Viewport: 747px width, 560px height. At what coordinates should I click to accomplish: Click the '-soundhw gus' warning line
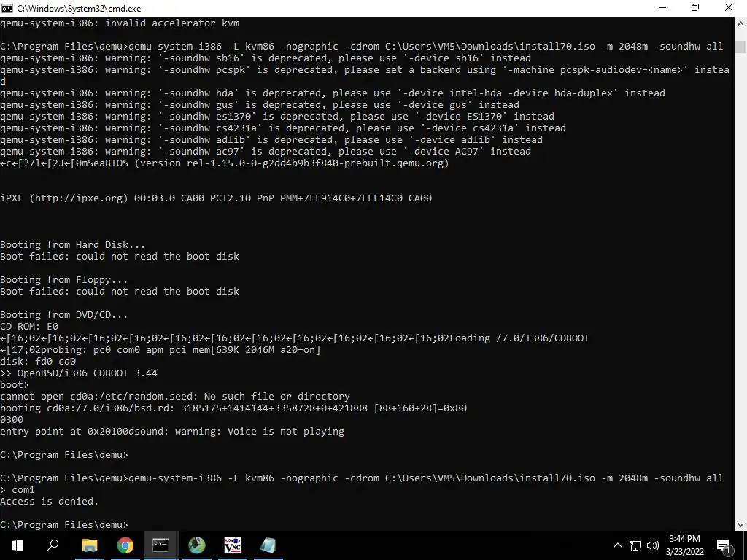tap(260, 104)
